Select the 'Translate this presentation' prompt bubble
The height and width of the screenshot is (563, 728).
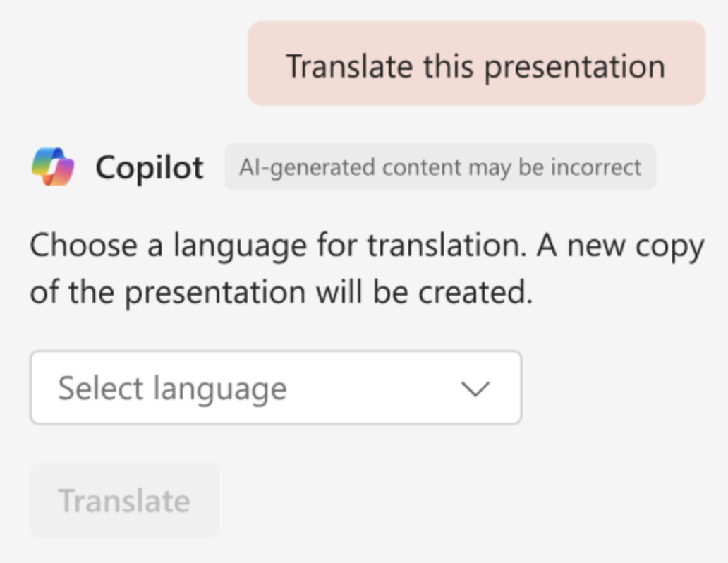click(x=477, y=63)
